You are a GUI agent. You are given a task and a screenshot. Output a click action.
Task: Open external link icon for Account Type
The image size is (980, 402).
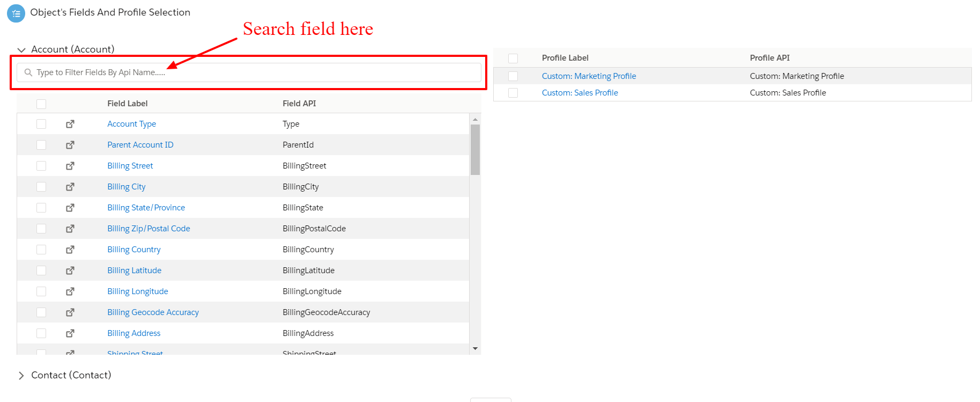tap(70, 124)
